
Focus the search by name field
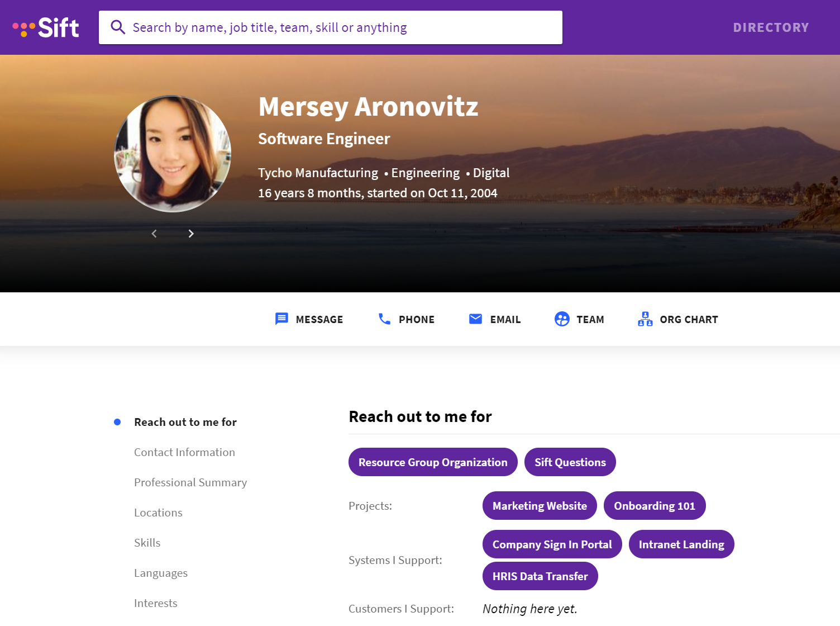pyautogui.click(x=331, y=27)
